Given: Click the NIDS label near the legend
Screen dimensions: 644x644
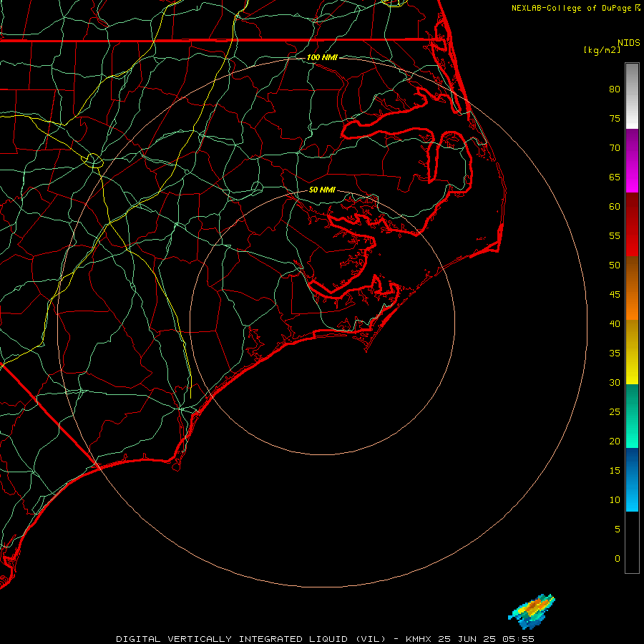Looking at the screenshot, I should click(629, 43).
